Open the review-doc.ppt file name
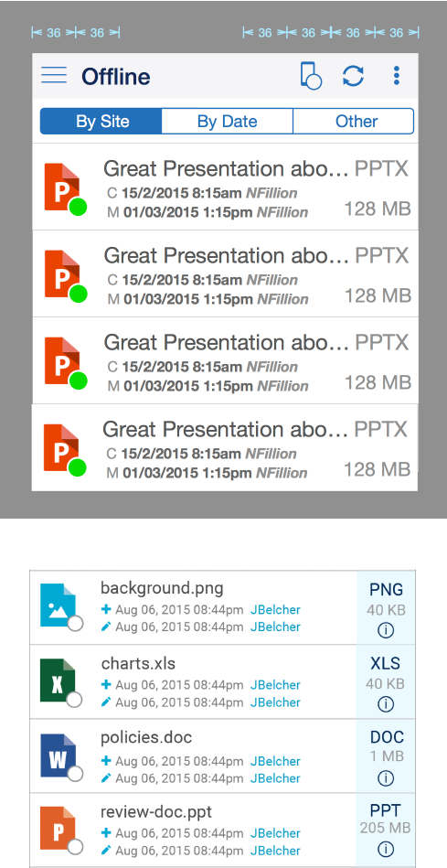The width and height of the screenshot is (447, 868). click(x=156, y=812)
